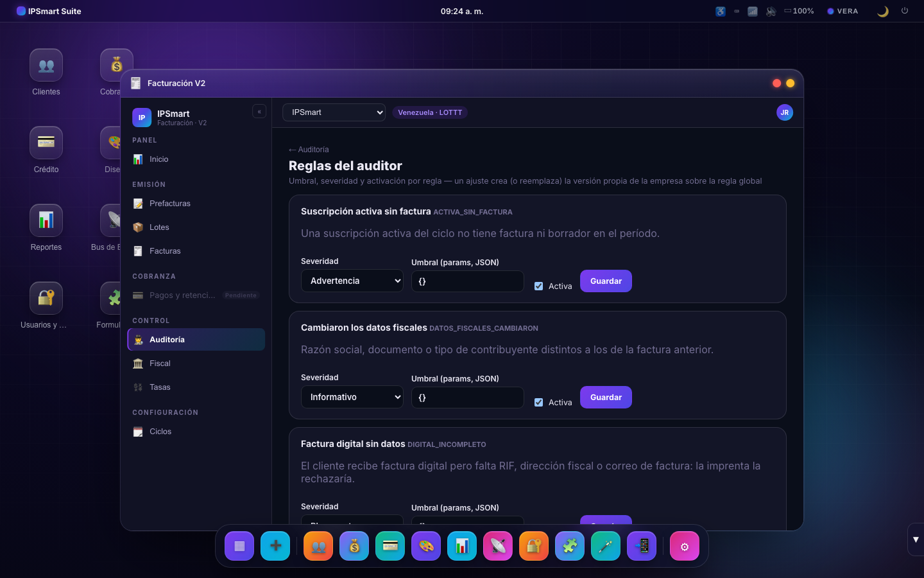The width and height of the screenshot is (924, 578).
Task: Expand the arrow tab at the screen's right edge
Action: pos(916,539)
